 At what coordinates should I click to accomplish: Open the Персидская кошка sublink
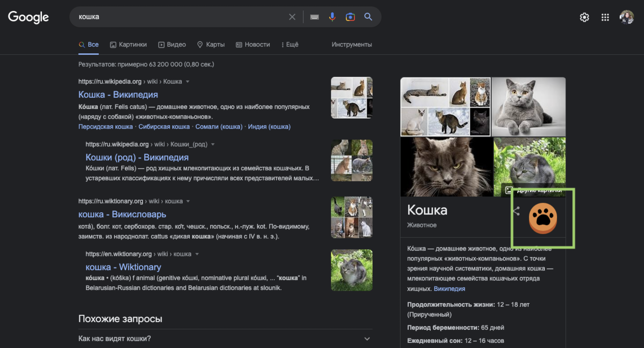[105, 127]
